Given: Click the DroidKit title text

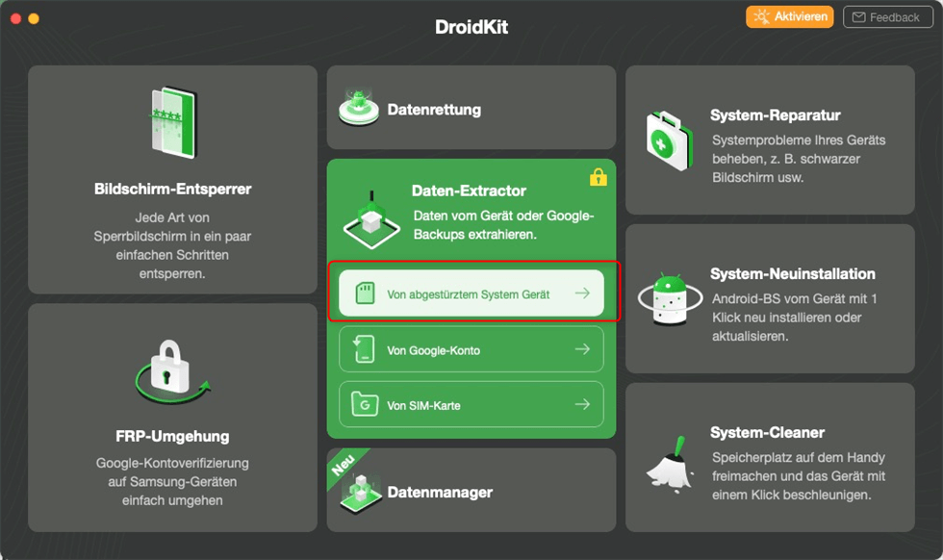Looking at the screenshot, I should (471, 27).
